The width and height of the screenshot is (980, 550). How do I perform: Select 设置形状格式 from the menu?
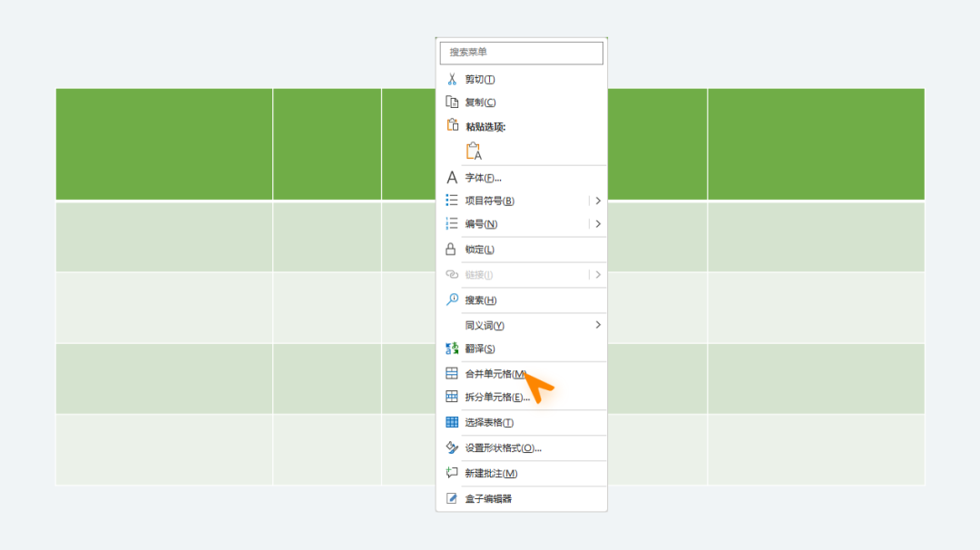(504, 447)
